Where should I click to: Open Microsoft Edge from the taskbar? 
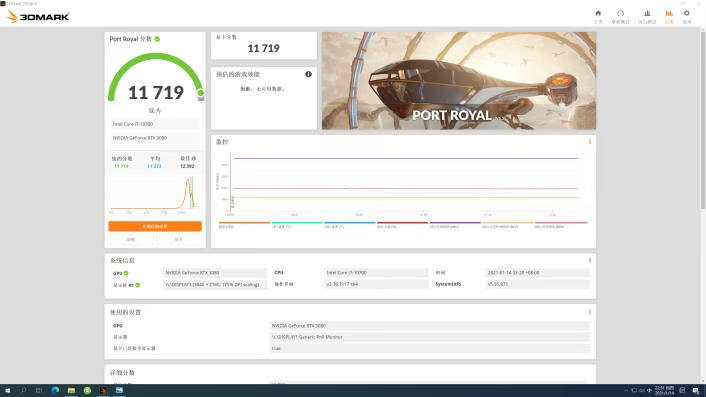coord(55,390)
